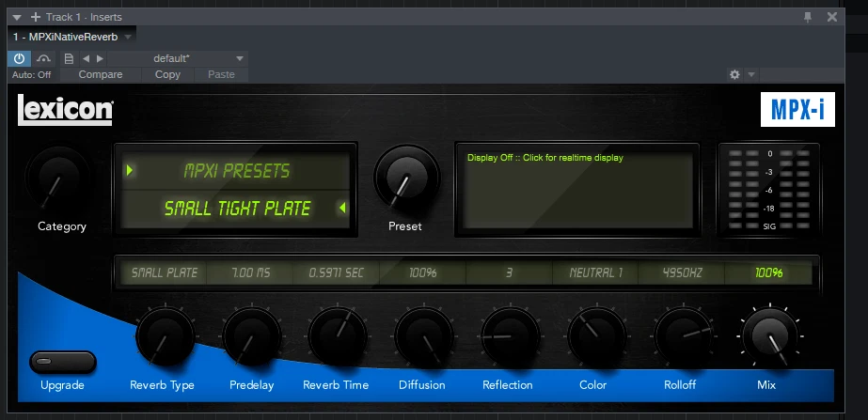The height and width of the screenshot is (420, 868).
Task: Collapse the Track 1 Inserts triangle
Action: (17, 17)
